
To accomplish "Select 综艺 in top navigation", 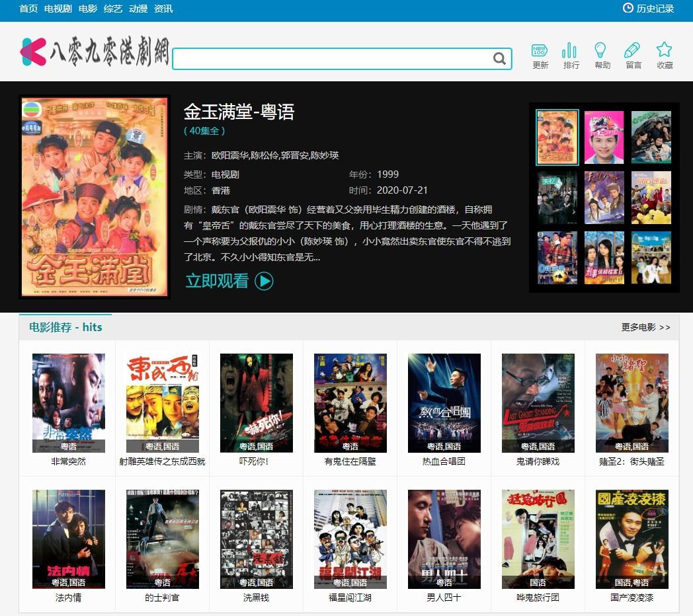I will click(113, 9).
